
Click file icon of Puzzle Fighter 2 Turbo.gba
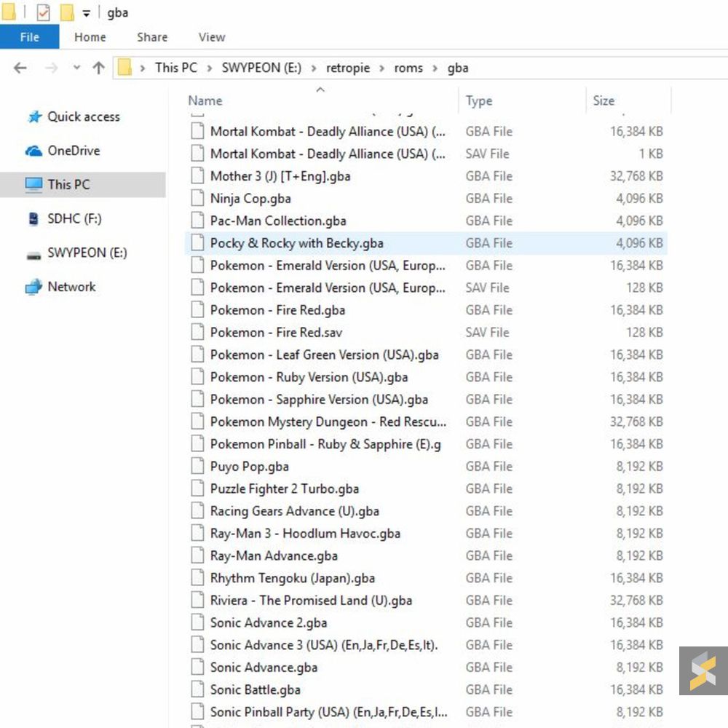tap(197, 488)
